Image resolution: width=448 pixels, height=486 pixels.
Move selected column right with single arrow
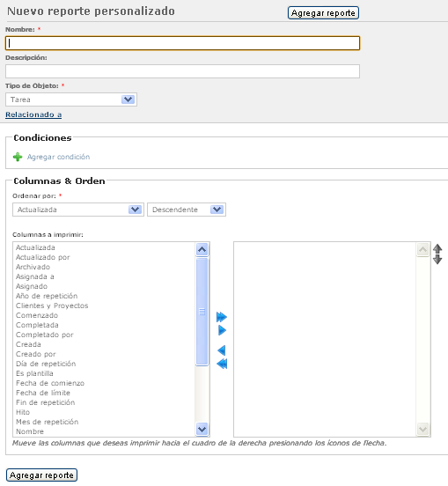point(222,330)
